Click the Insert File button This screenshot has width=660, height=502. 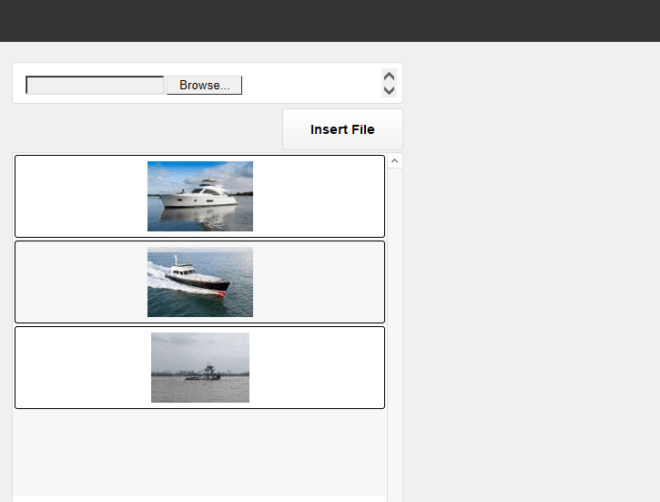coord(342,129)
